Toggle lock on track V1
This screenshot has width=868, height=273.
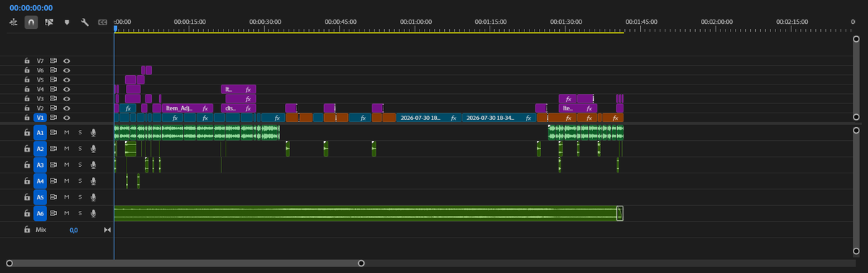pos(27,117)
